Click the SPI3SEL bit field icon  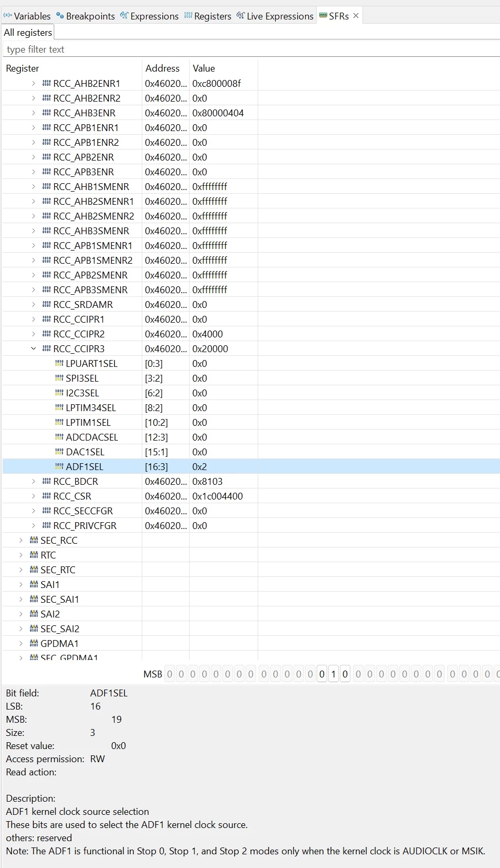click(59, 378)
